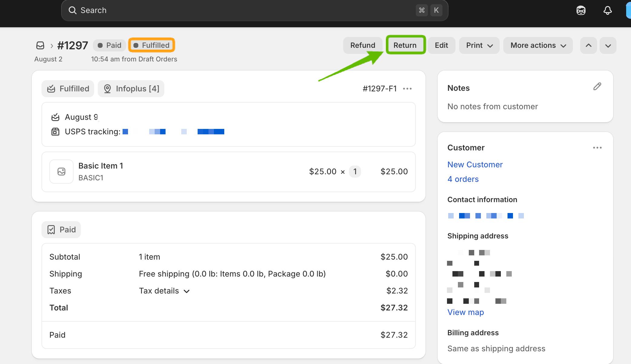
Task: Click the View map link
Action: pyautogui.click(x=465, y=312)
